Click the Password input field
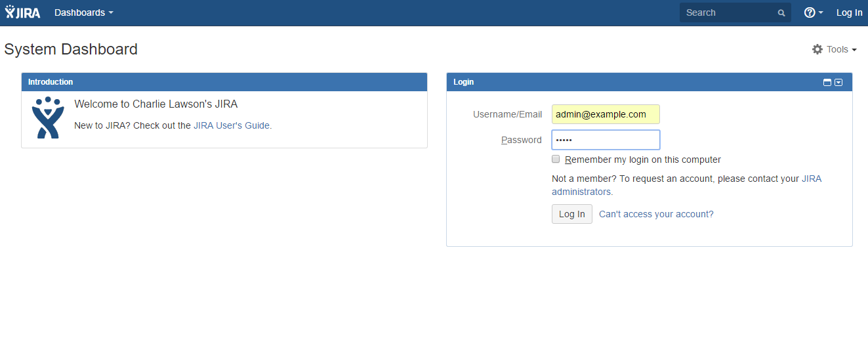 pos(606,140)
